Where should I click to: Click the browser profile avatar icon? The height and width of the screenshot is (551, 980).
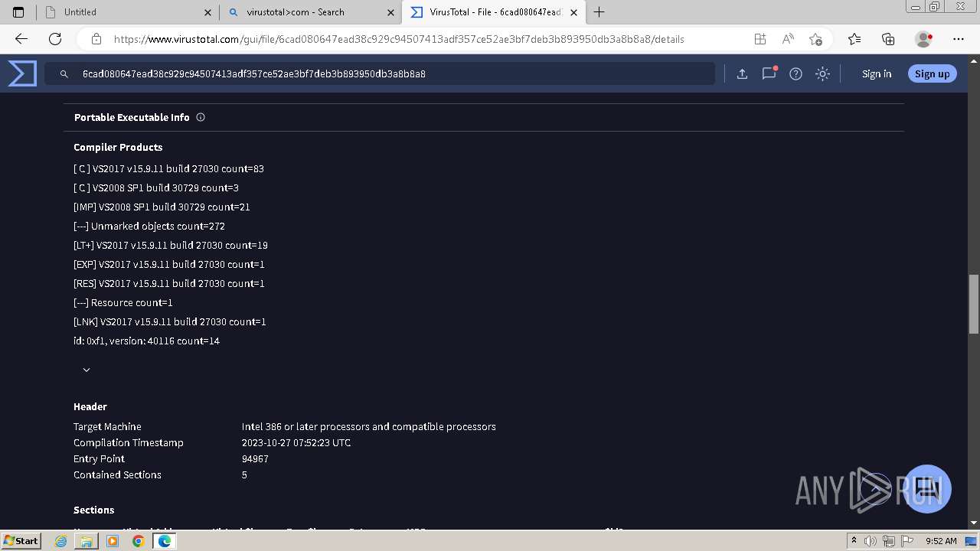tap(923, 39)
